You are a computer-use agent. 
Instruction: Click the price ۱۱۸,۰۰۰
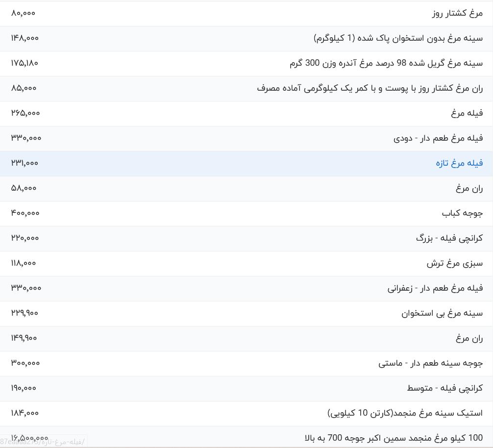[24, 263]
